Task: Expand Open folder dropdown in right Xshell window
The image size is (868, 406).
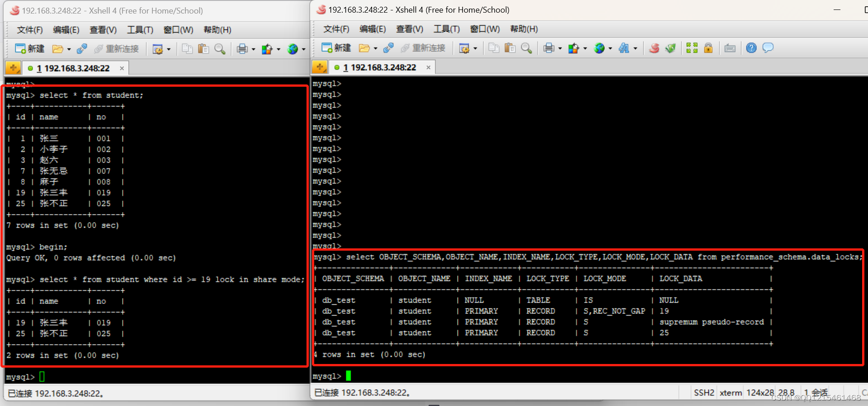Action: [375, 48]
